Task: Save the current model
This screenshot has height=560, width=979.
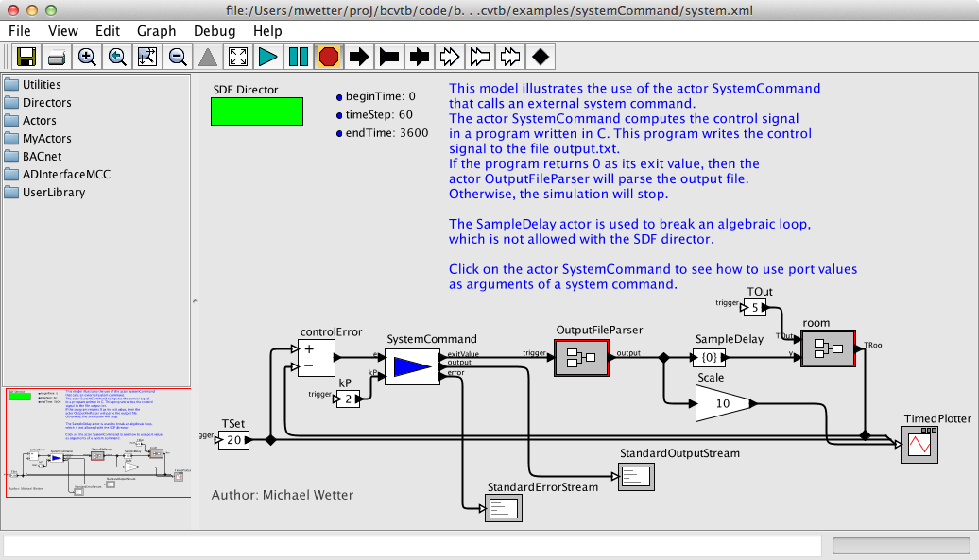Action: point(26,57)
